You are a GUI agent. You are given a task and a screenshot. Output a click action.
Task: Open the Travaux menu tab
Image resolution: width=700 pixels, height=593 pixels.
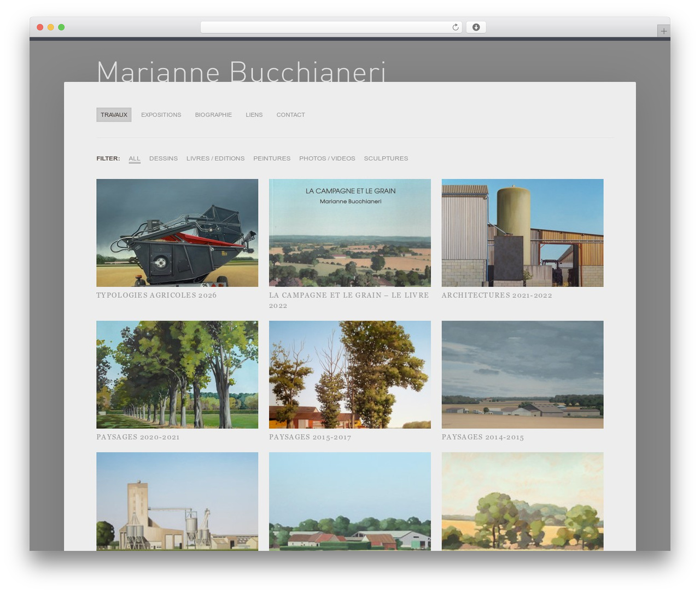point(114,115)
